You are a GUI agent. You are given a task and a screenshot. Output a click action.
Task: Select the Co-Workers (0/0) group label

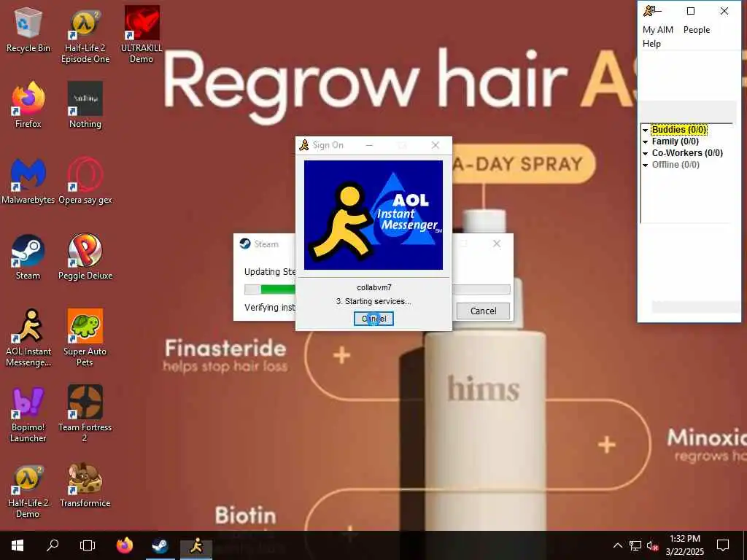click(687, 153)
